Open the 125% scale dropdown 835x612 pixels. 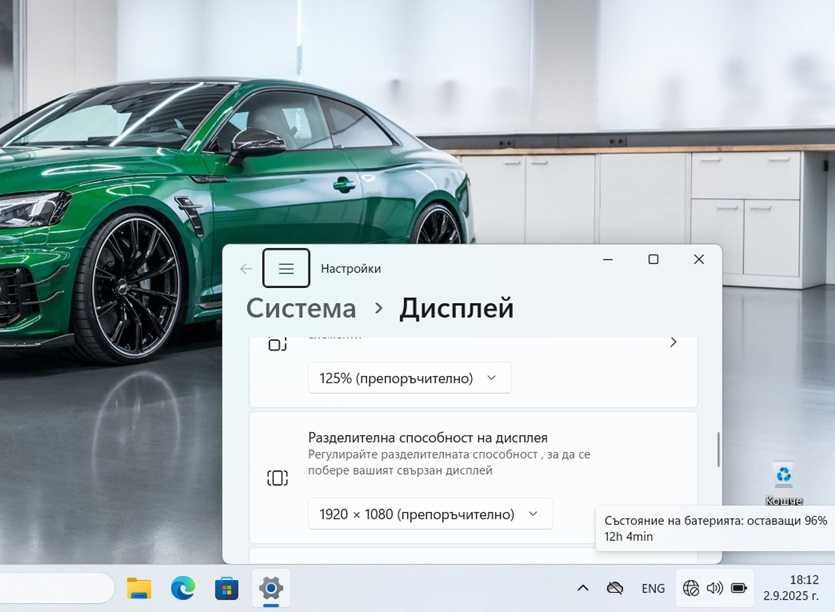point(409,378)
